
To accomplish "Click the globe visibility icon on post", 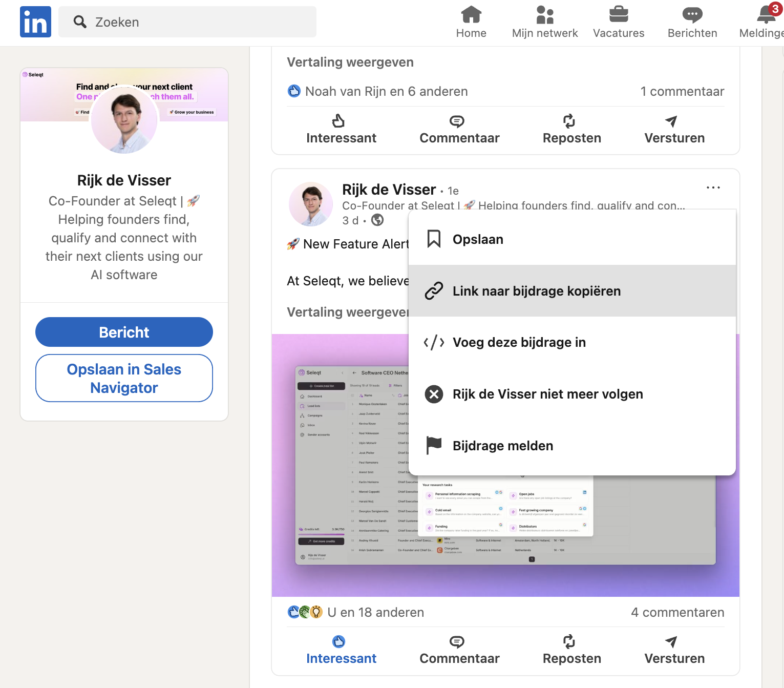I will [x=377, y=220].
